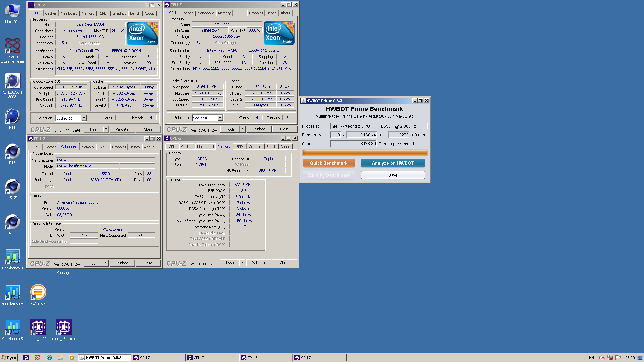Click the volume tray icon
The height and width of the screenshot is (362, 644).
[602, 358]
